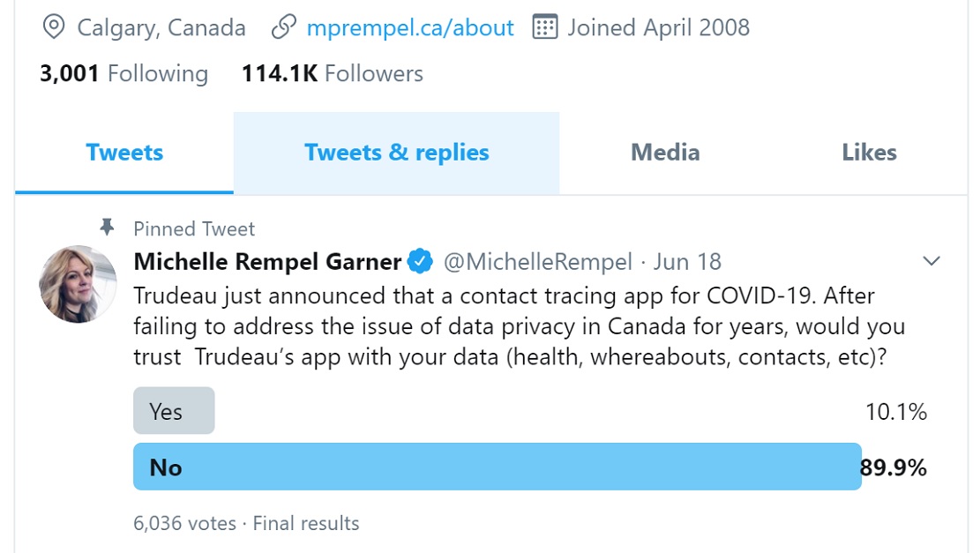Image resolution: width=980 pixels, height=553 pixels.
Task: Select the No poll result bar
Action: [497, 467]
